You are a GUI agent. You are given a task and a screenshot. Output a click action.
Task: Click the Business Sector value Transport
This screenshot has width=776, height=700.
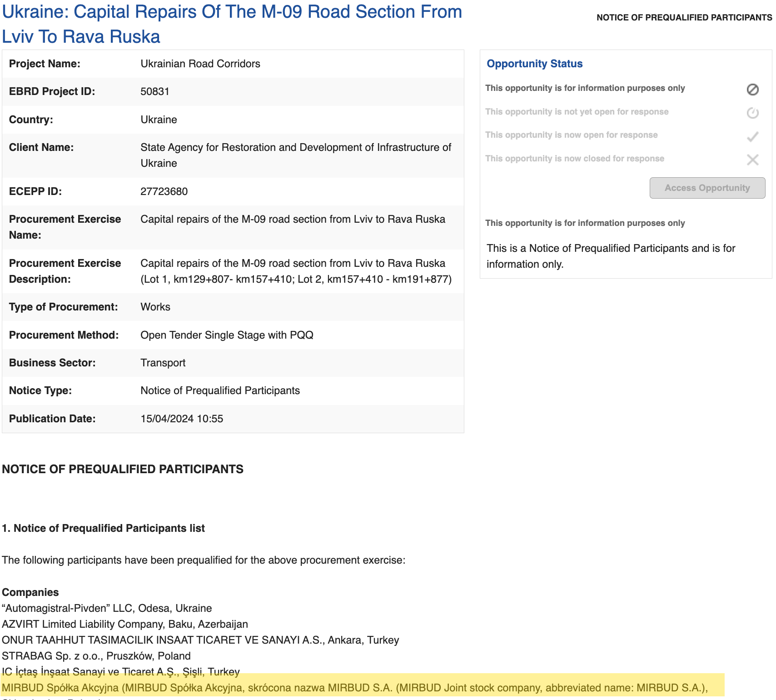tap(163, 363)
